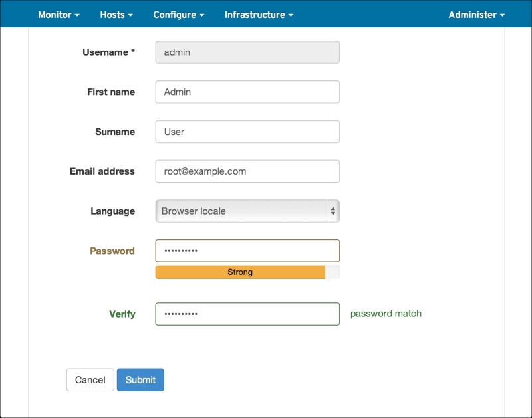The height and width of the screenshot is (418, 532).
Task: Open the Monitor menu
Action: tap(59, 15)
